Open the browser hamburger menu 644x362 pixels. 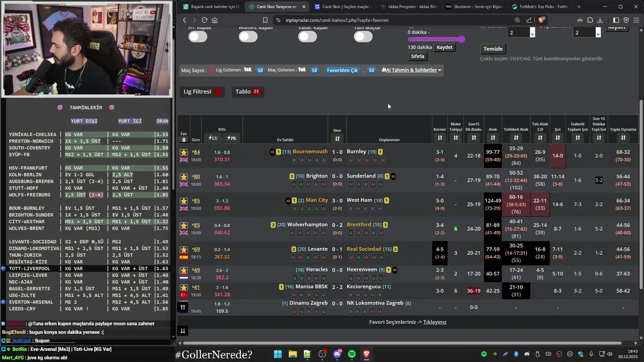[x=636, y=20]
